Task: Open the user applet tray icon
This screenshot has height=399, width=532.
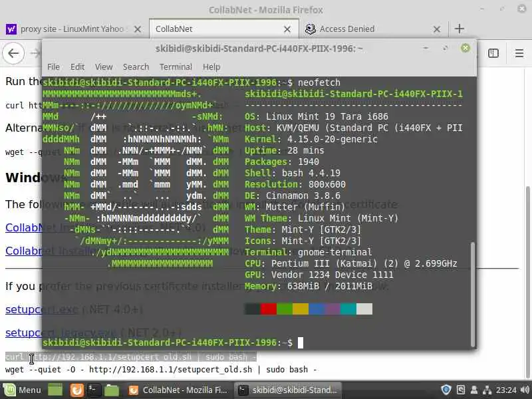Action: (x=474, y=390)
